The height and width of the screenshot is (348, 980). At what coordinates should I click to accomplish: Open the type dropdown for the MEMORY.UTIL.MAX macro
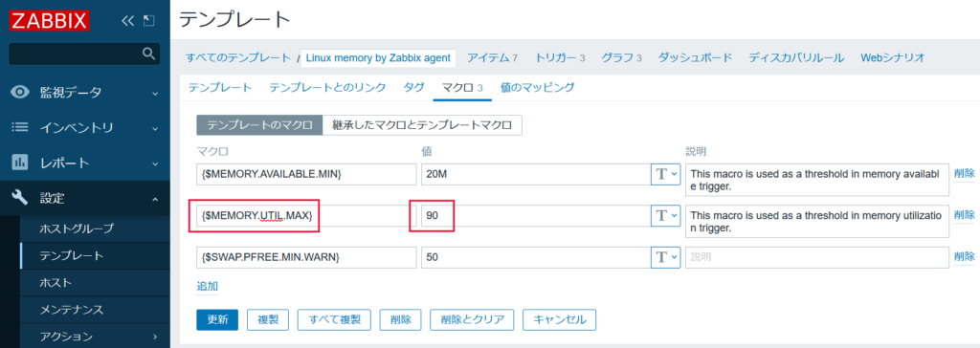pyautogui.click(x=666, y=215)
